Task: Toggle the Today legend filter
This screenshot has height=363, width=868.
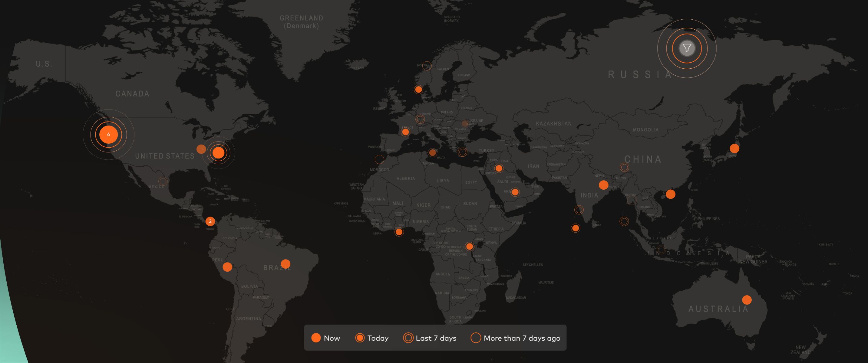Action: 372,338
